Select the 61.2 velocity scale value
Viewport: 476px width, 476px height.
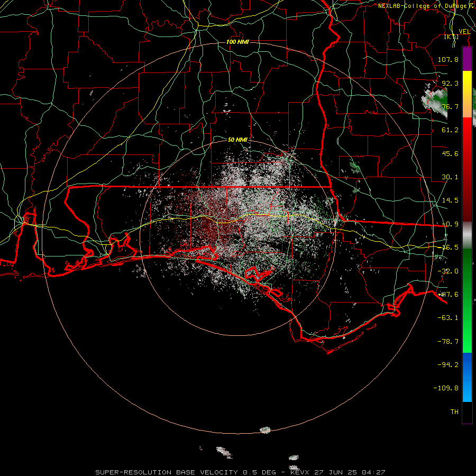[x=450, y=130]
